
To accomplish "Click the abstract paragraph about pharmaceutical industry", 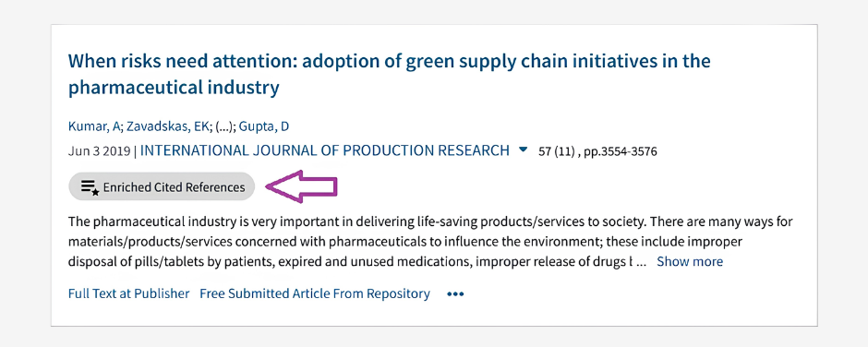I will tap(430, 242).
